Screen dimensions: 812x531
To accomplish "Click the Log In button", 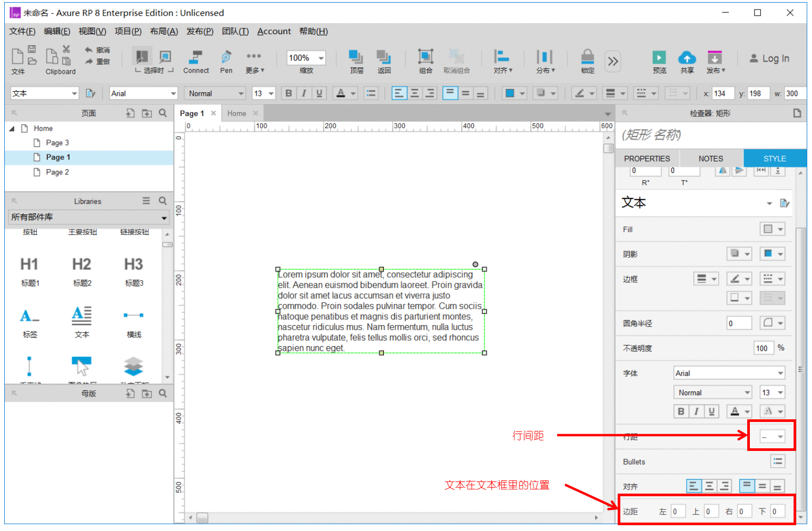I will [x=769, y=58].
